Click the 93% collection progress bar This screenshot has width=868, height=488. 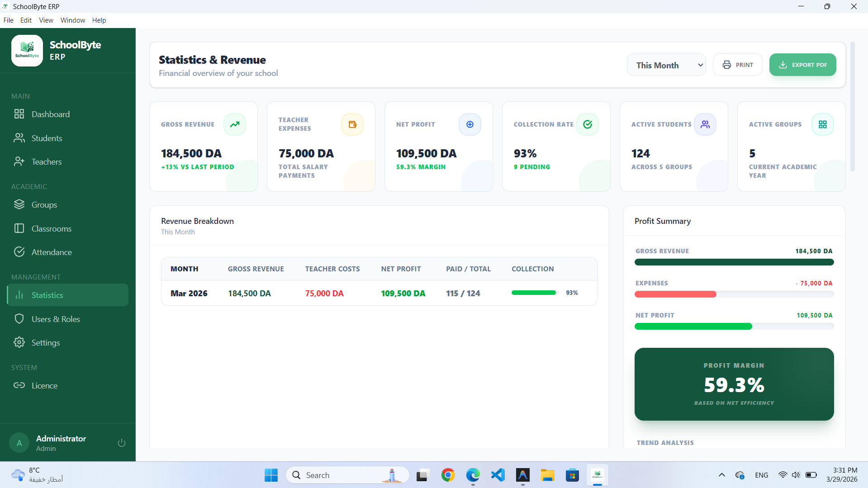coord(535,293)
